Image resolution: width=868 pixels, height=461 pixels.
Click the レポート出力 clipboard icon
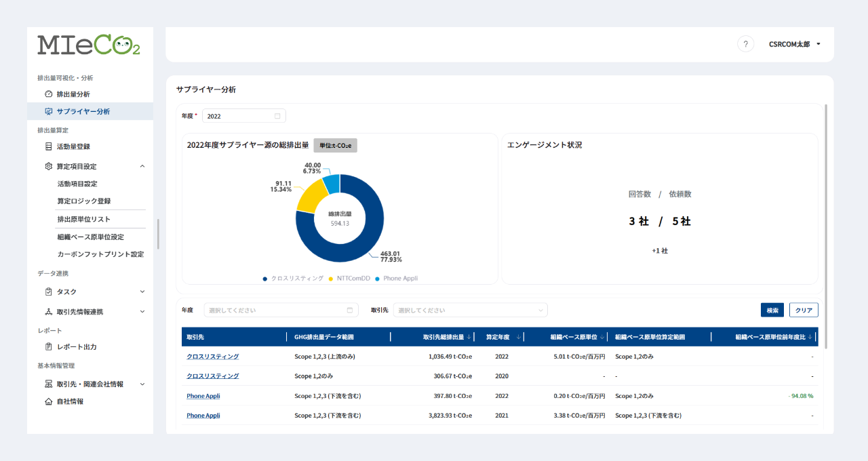point(48,347)
